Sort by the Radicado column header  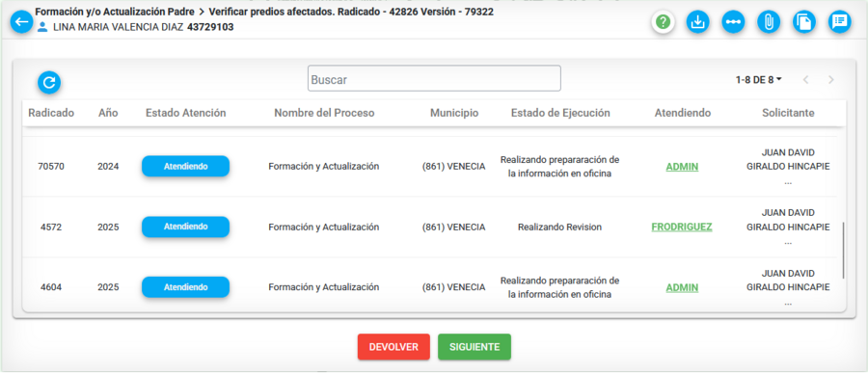pyautogui.click(x=51, y=113)
